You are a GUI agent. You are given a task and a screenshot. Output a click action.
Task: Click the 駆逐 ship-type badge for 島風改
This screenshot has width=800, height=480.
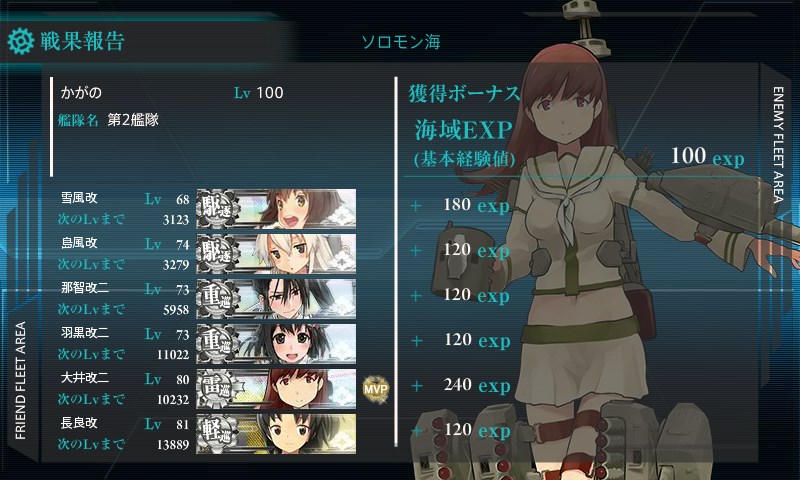[218, 254]
